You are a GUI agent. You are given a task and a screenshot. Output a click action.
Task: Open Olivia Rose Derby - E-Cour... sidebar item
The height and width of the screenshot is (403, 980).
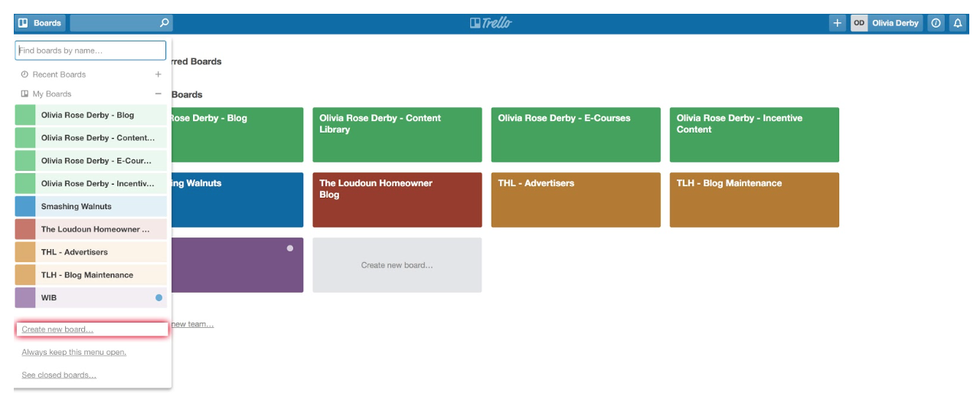(x=90, y=161)
